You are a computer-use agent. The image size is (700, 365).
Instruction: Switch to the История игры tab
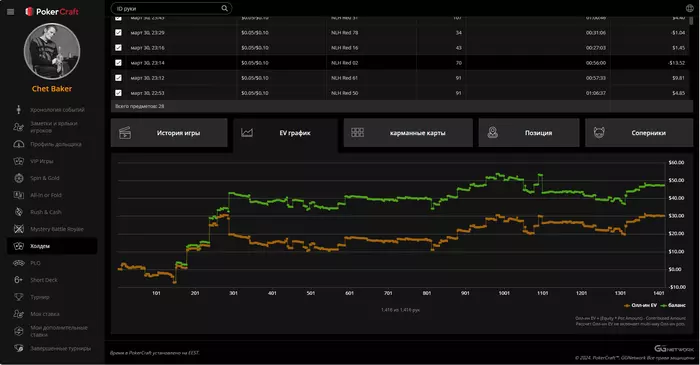click(x=169, y=133)
